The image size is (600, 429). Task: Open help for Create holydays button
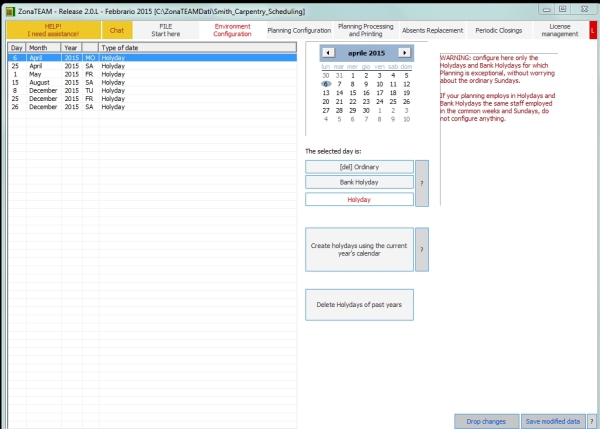[x=422, y=250]
